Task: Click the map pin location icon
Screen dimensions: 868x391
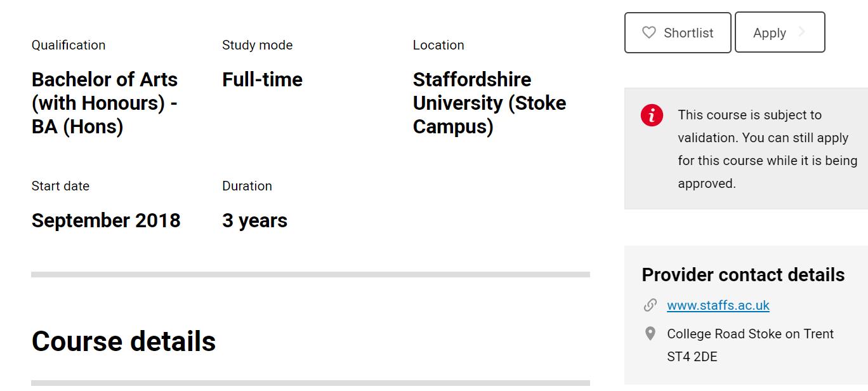Action: click(x=650, y=334)
